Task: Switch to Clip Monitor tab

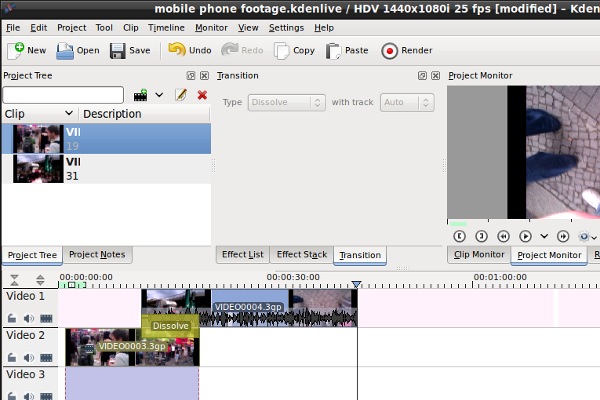Action: 479,255
